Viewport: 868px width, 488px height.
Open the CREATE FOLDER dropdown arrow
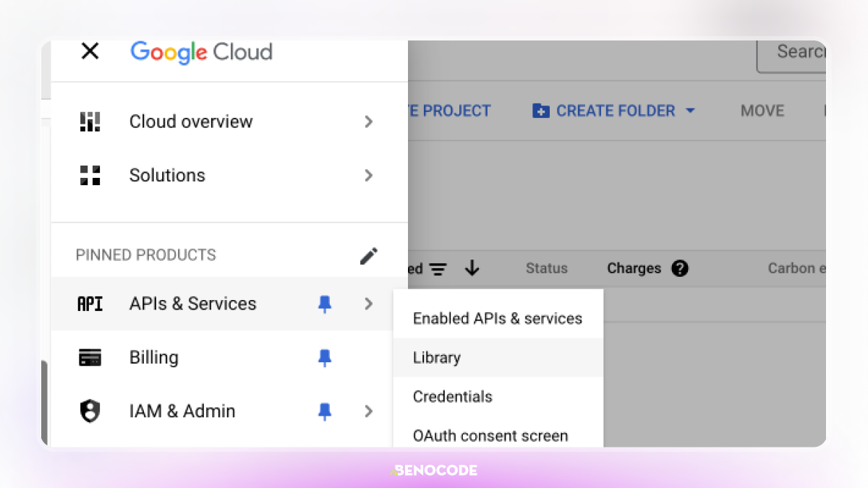(x=689, y=111)
